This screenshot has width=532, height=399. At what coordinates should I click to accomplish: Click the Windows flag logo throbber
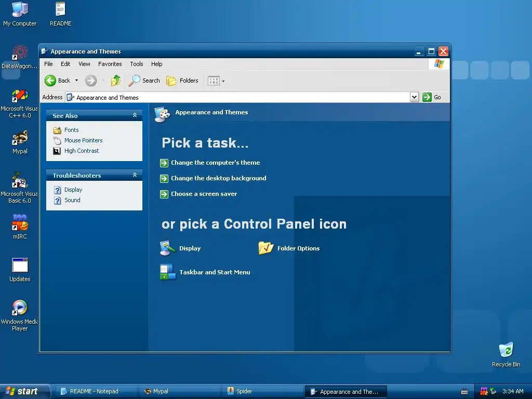click(x=438, y=64)
